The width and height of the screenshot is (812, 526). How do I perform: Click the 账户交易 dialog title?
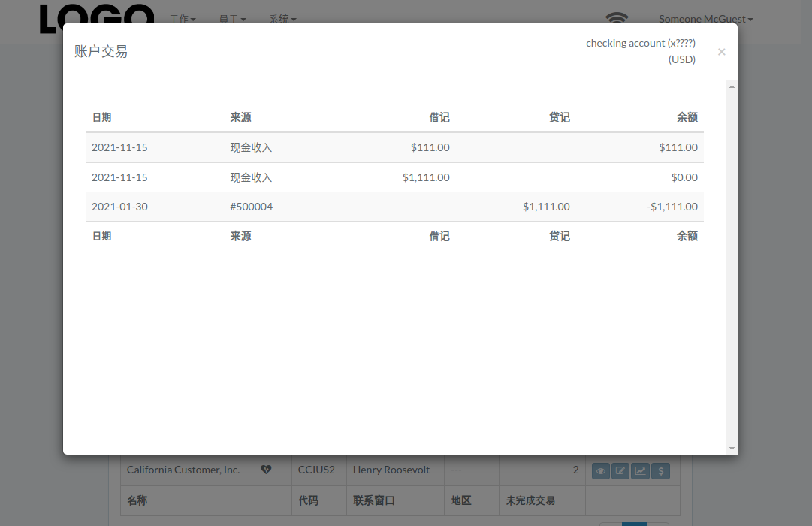101,51
